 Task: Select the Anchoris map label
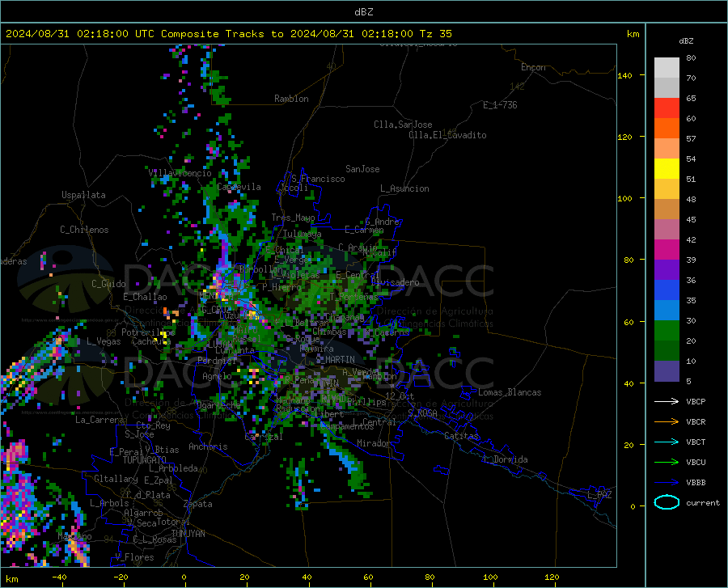pyautogui.click(x=208, y=446)
